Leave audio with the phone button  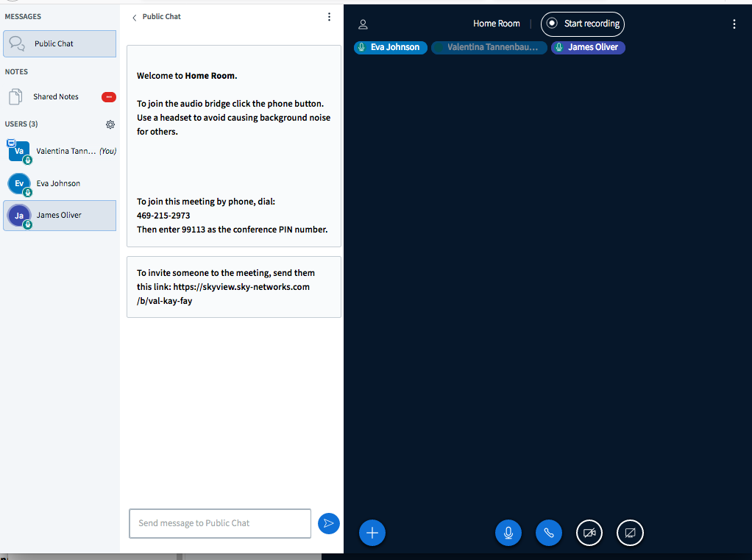tap(549, 533)
